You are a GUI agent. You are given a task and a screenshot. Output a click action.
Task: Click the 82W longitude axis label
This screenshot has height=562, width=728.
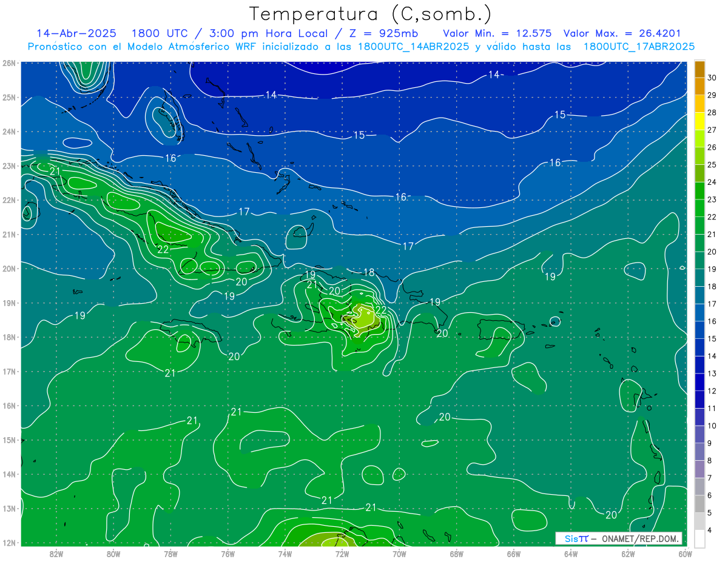click(56, 553)
